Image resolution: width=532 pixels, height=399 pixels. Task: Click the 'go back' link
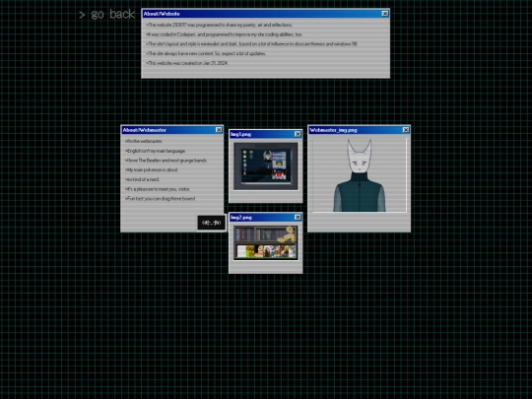(106, 14)
